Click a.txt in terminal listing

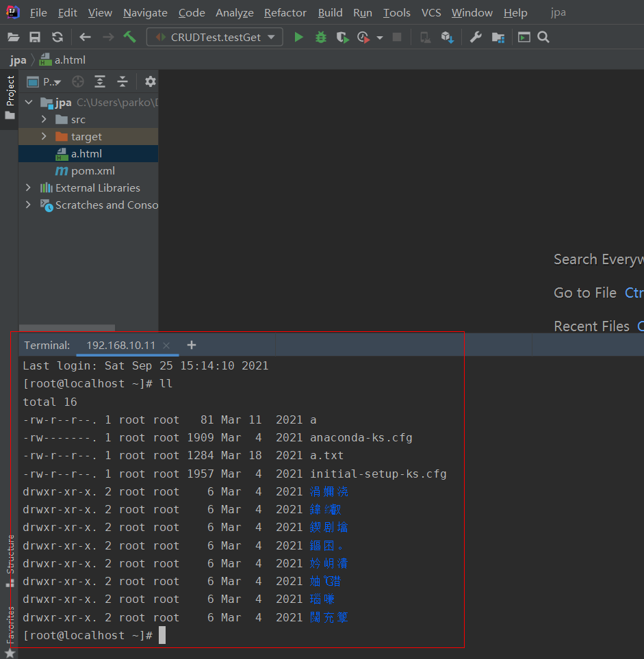tap(326, 456)
